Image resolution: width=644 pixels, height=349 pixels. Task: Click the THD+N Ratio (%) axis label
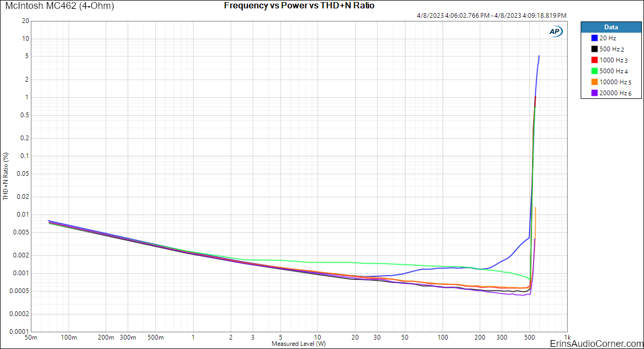tap(6, 176)
